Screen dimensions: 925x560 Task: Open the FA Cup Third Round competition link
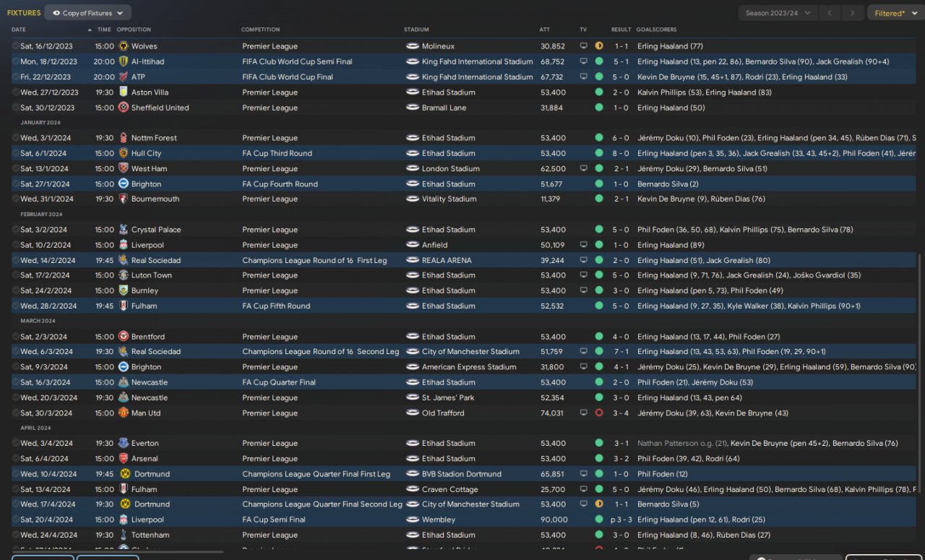point(277,153)
